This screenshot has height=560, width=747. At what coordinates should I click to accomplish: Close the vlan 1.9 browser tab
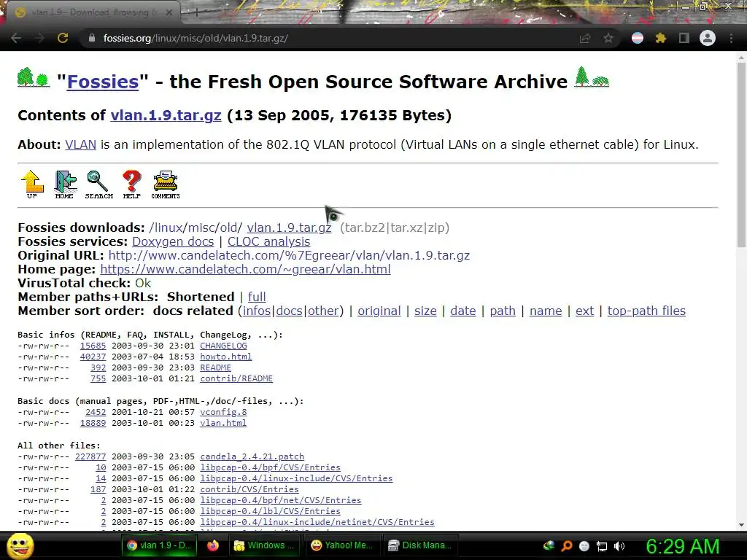(169, 13)
